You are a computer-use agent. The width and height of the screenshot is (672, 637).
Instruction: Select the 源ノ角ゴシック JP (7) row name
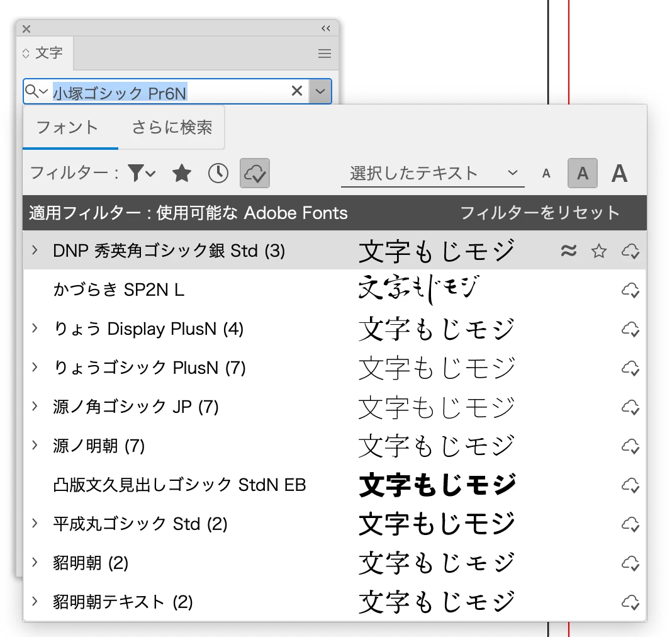136,407
